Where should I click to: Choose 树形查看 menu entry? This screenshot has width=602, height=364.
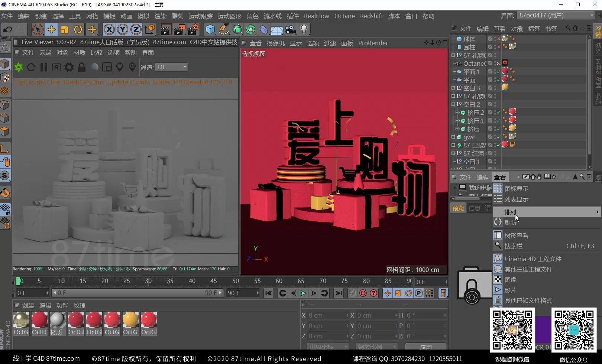pos(547,235)
